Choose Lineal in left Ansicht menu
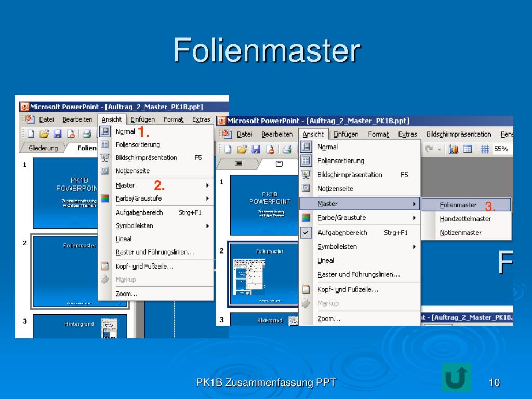The height and width of the screenshot is (399, 532). [x=156, y=239]
